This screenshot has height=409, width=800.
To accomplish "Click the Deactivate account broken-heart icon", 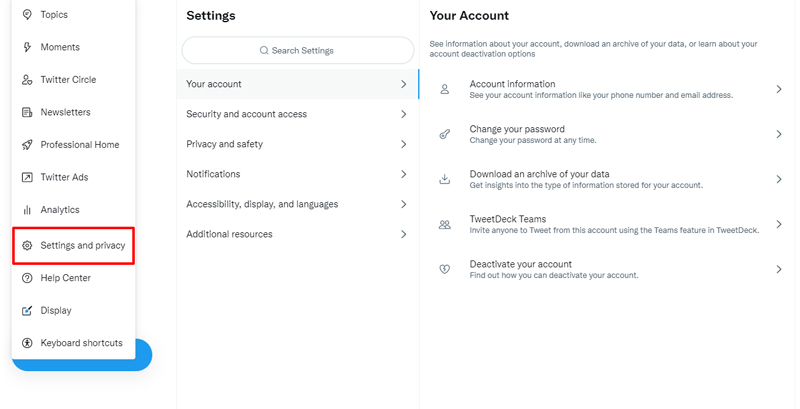I will (x=445, y=269).
